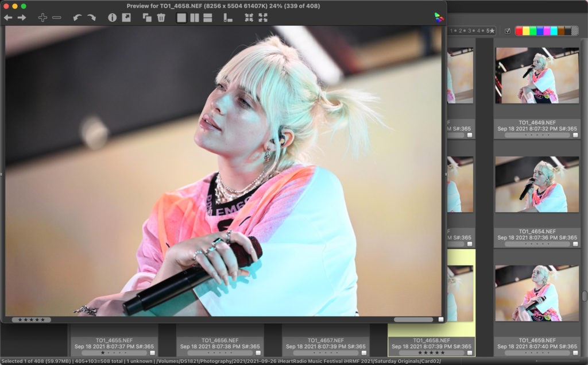Switch to top-and-bottom preview layout
The height and width of the screenshot is (365, 588).
click(208, 18)
